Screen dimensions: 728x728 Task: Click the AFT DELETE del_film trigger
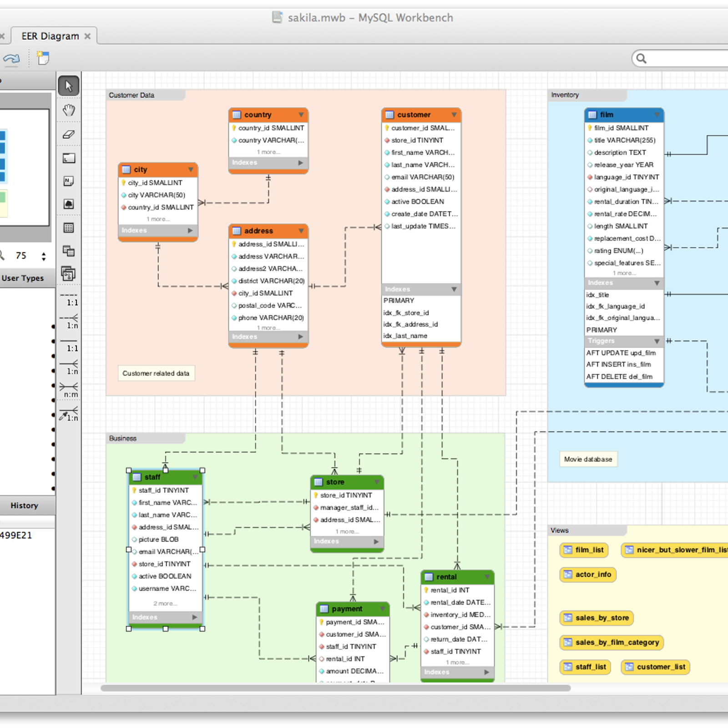(x=619, y=377)
